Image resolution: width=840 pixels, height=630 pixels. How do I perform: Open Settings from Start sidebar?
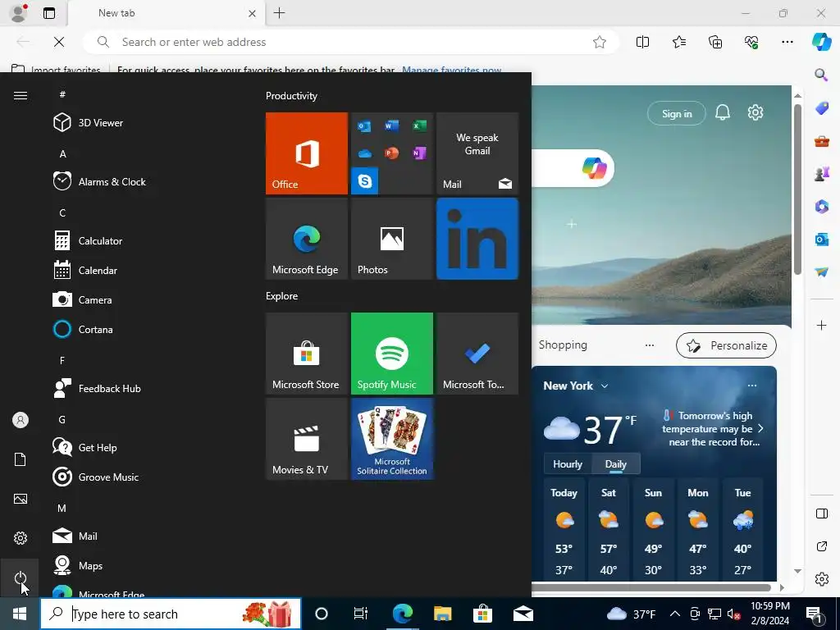pos(21,538)
